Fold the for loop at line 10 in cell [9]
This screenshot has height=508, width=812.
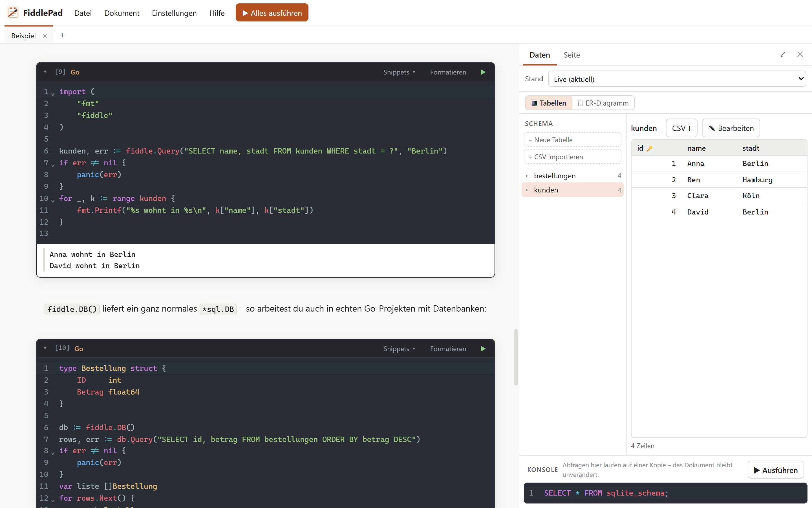[53, 201]
